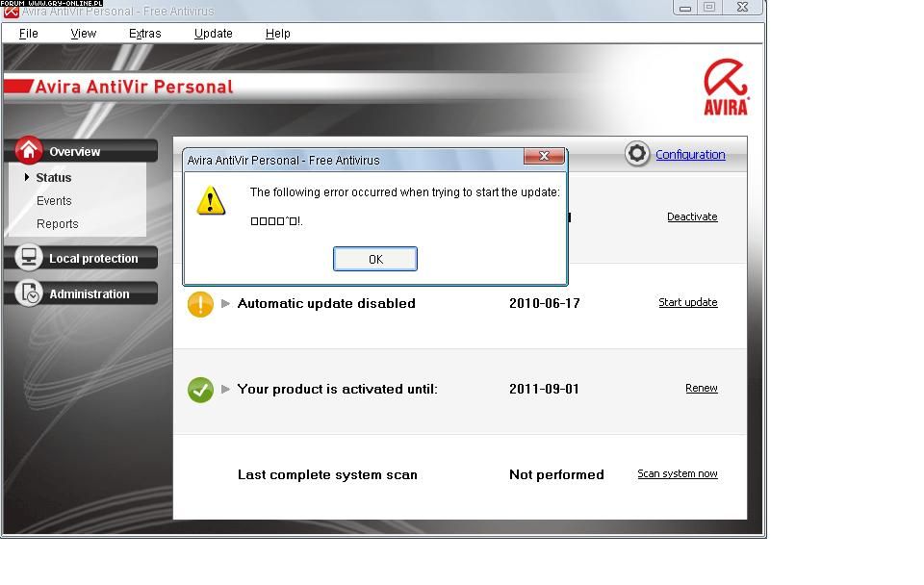Click the Last complete system scan label
924x585 pixels.
[327, 475]
